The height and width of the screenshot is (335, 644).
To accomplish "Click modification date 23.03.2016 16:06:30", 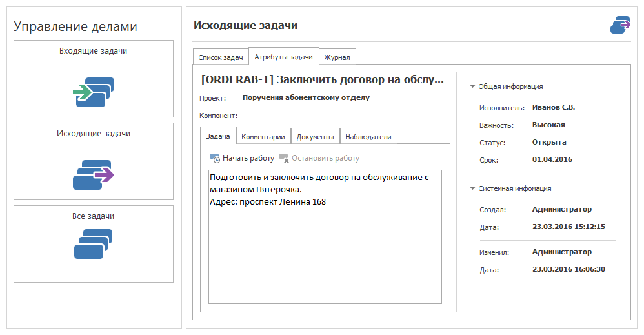I will pyautogui.click(x=569, y=269).
